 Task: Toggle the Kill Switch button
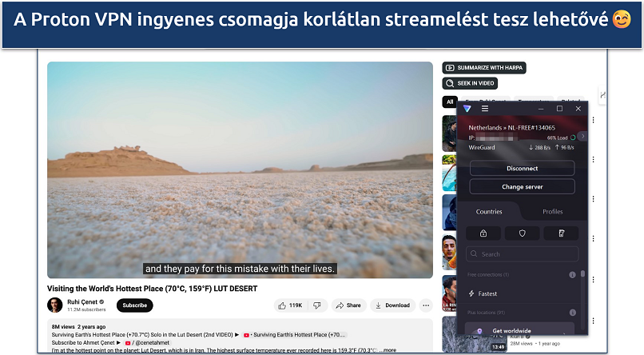click(559, 233)
